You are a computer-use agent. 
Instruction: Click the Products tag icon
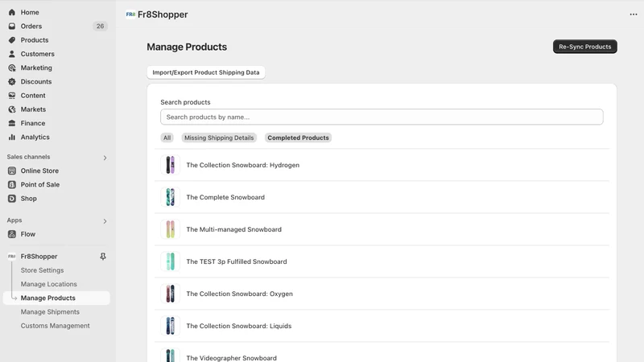click(12, 40)
